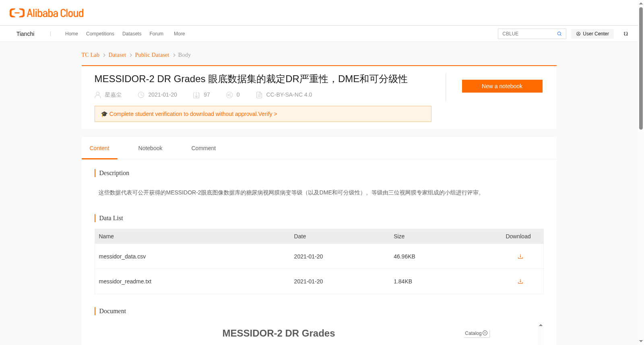Click the document pane scroll-up arrow
Viewport: 644px width, 345px height.
click(x=541, y=325)
